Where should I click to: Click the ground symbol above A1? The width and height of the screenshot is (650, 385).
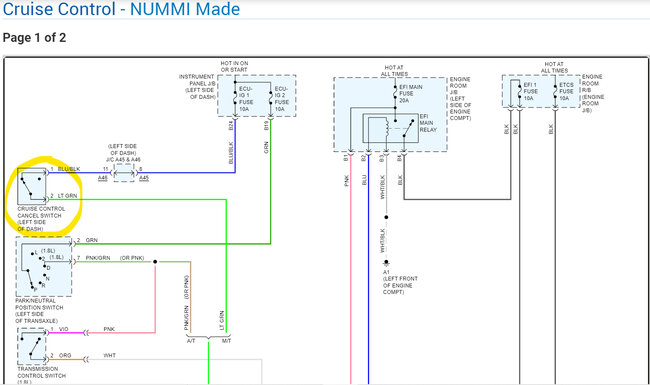386,263
